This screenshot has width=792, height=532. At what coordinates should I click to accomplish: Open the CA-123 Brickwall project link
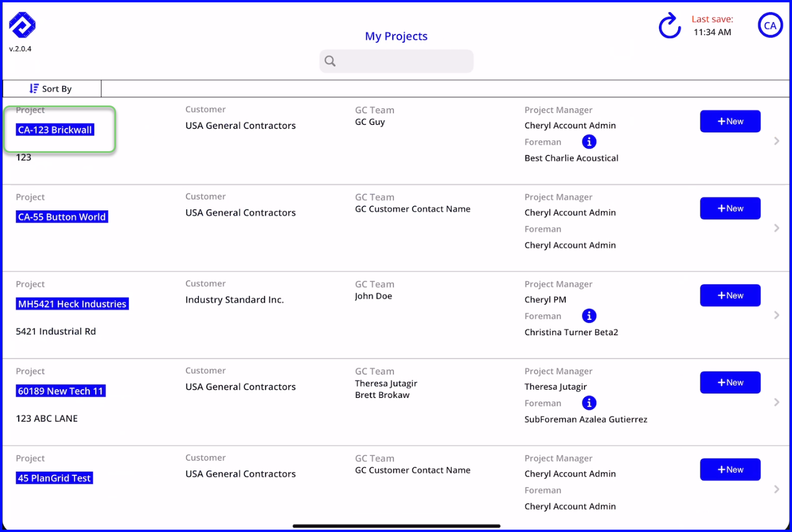tap(55, 129)
